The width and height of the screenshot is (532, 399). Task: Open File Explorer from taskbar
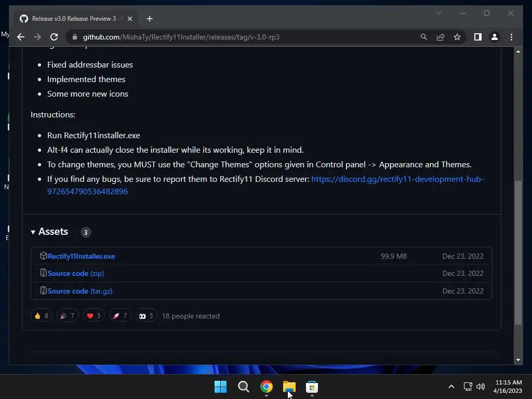pyautogui.click(x=289, y=387)
